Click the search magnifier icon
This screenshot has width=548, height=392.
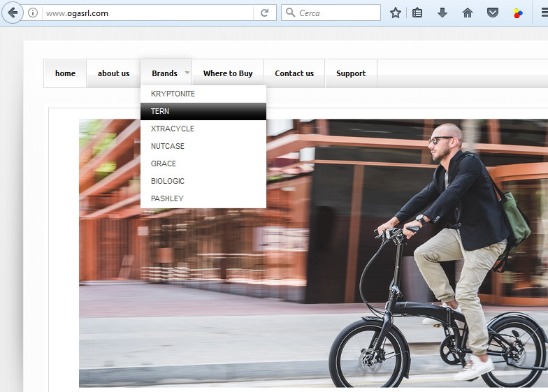tap(290, 13)
